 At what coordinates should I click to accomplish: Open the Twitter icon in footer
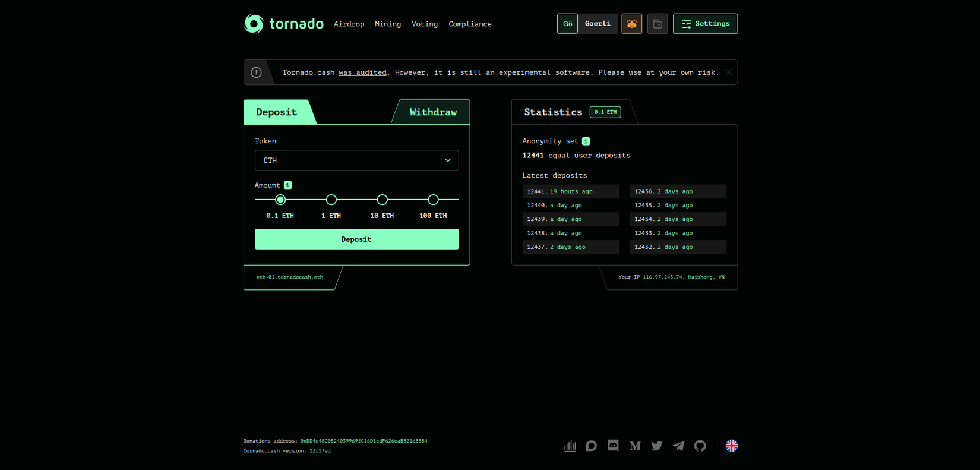click(x=656, y=446)
